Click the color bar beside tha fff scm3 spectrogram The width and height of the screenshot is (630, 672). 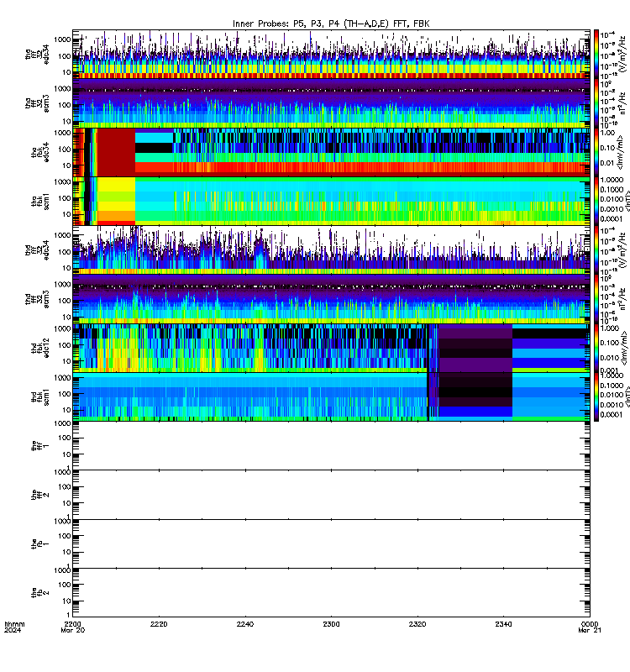pyautogui.click(x=596, y=102)
